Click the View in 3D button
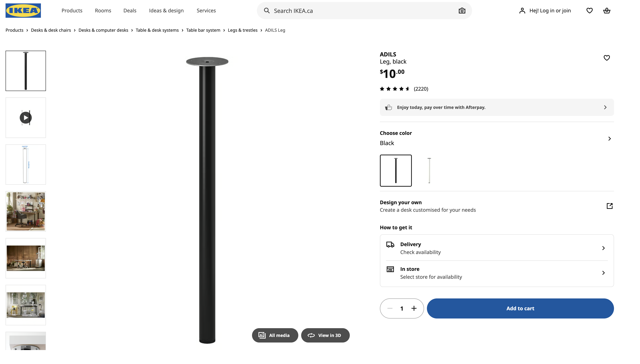The height and width of the screenshot is (364, 640). click(x=325, y=335)
